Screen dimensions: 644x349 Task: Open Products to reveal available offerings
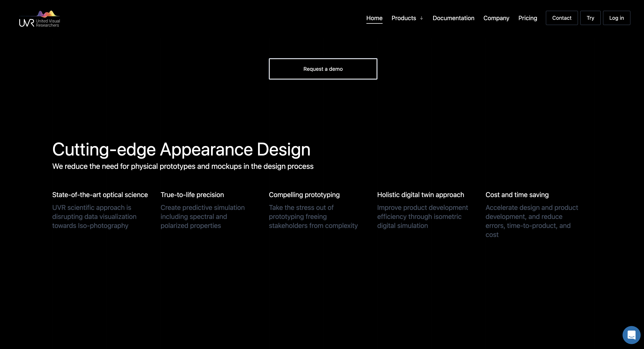pyautogui.click(x=403, y=18)
